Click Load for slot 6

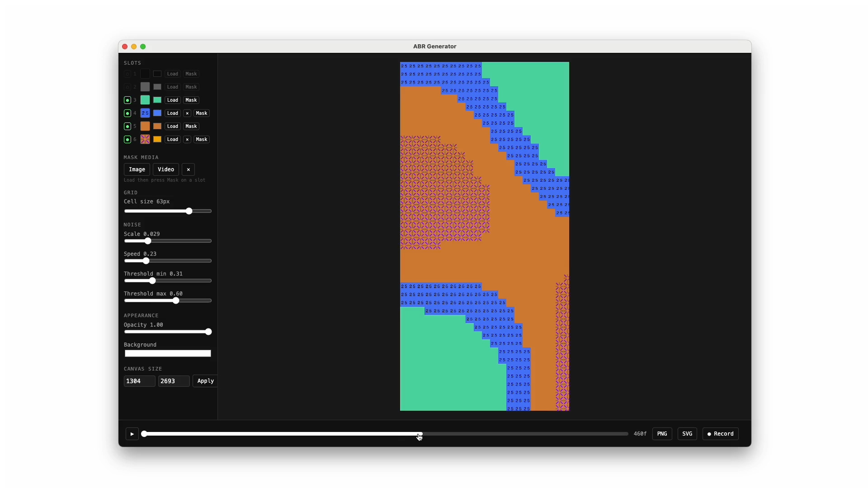click(173, 140)
